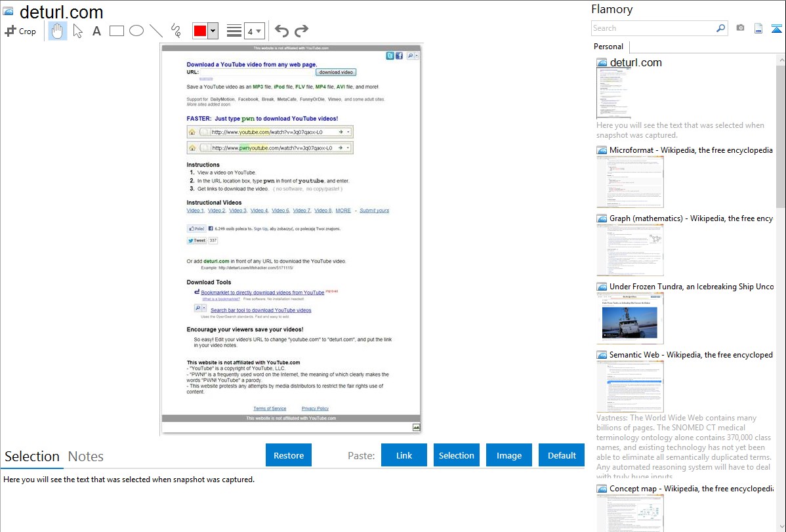This screenshot has height=532, width=786.
Task: Click the image icon at preview bottom corner
Action: click(x=416, y=427)
